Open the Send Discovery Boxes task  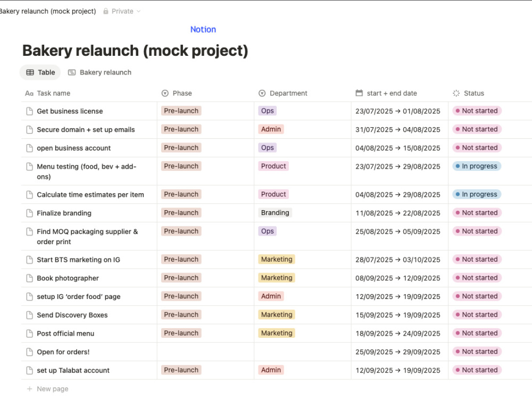coord(72,315)
